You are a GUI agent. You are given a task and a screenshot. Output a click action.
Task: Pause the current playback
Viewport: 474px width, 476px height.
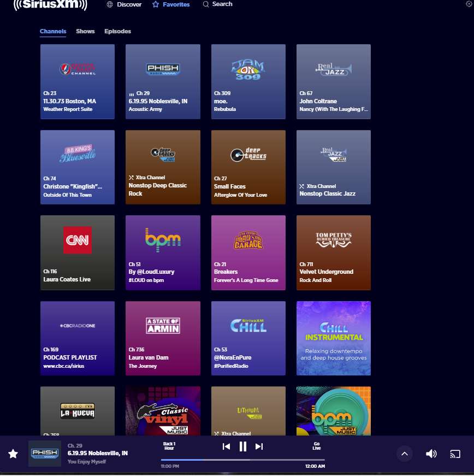(243, 446)
